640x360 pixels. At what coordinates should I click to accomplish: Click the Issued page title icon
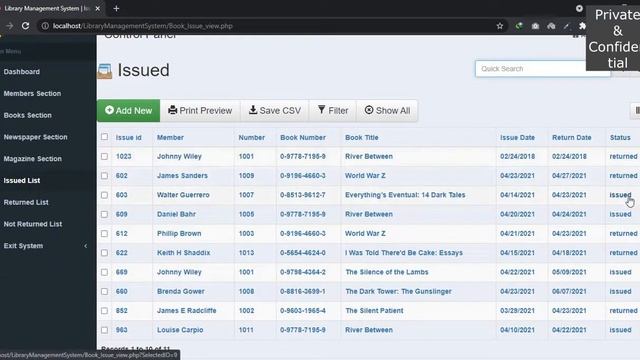pos(104,71)
